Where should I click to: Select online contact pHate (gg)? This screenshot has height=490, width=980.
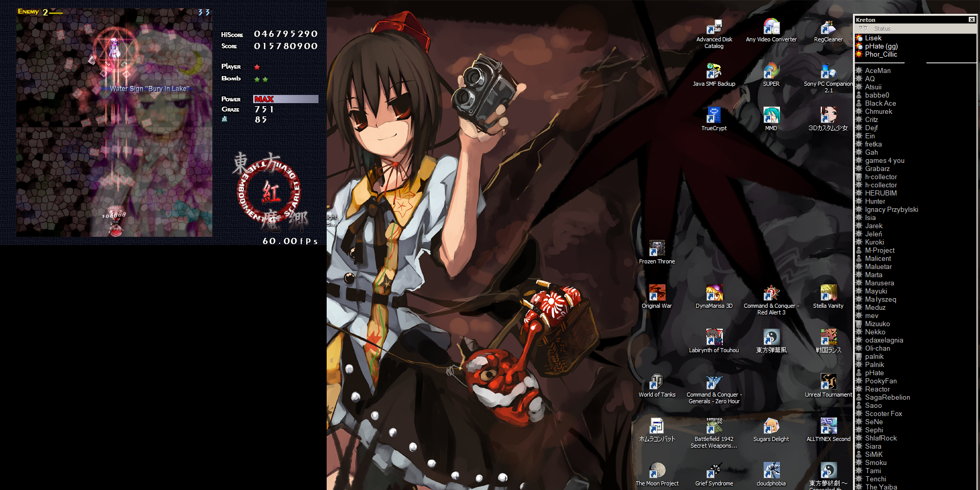click(x=881, y=46)
